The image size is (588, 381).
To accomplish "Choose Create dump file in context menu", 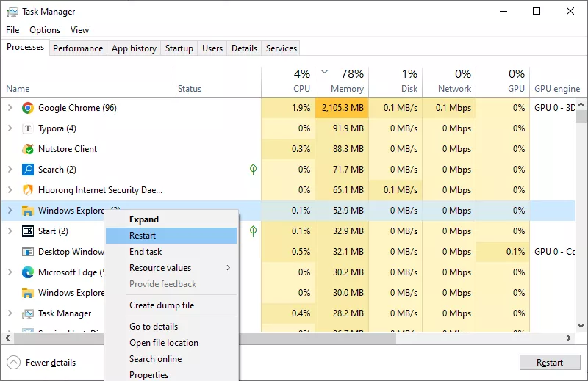I will point(171,305).
